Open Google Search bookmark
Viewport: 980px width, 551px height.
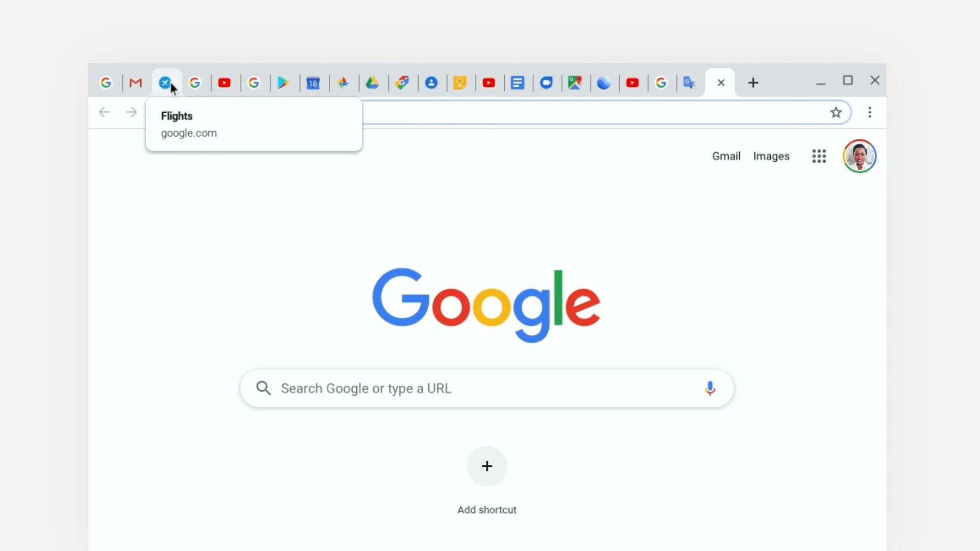(106, 83)
